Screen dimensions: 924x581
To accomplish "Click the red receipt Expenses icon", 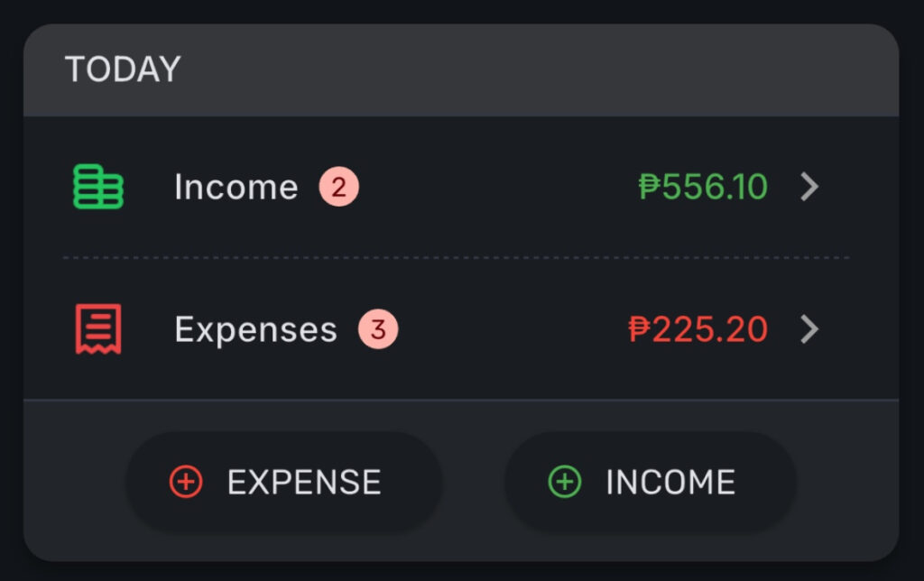I will (97, 329).
